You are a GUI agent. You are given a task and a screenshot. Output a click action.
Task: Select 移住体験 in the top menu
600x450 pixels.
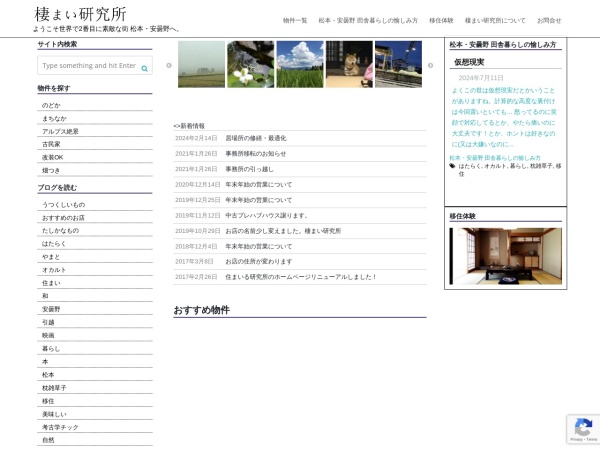[x=441, y=20]
